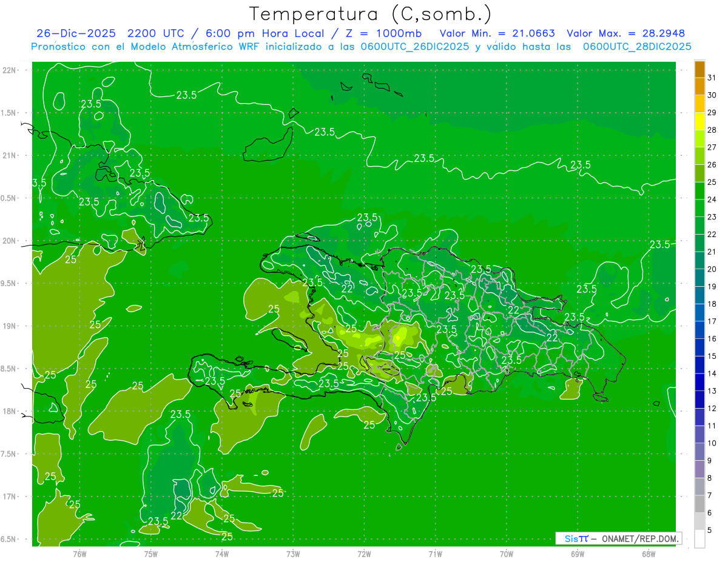Click the '71W' longitude axis label
Viewport: 728px width, 562px height.
[435, 554]
